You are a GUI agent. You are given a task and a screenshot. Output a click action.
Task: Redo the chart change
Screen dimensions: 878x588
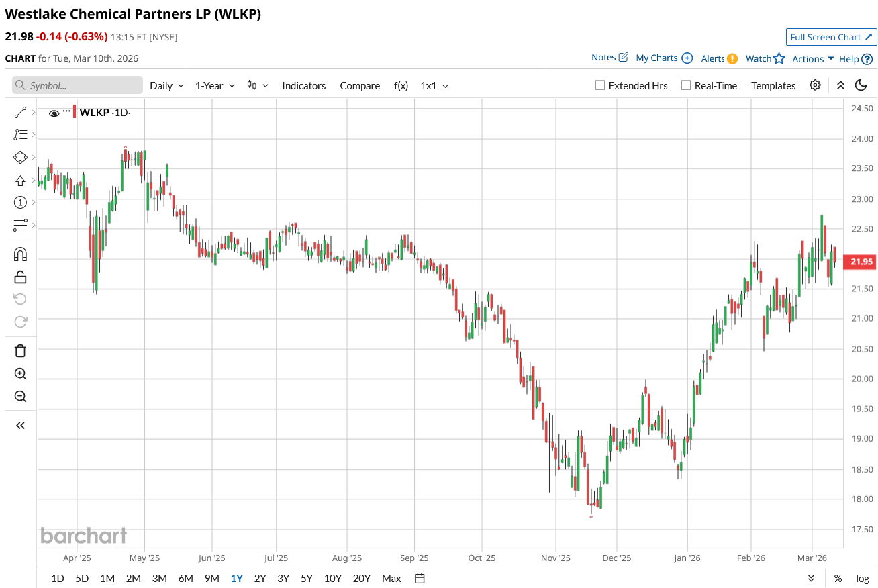coord(20,322)
